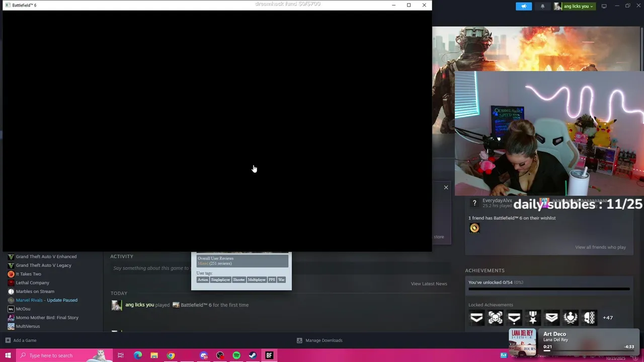
Task: Open first locked achievement chevron icon
Action: pyautogui.click(x=476, y=318)
